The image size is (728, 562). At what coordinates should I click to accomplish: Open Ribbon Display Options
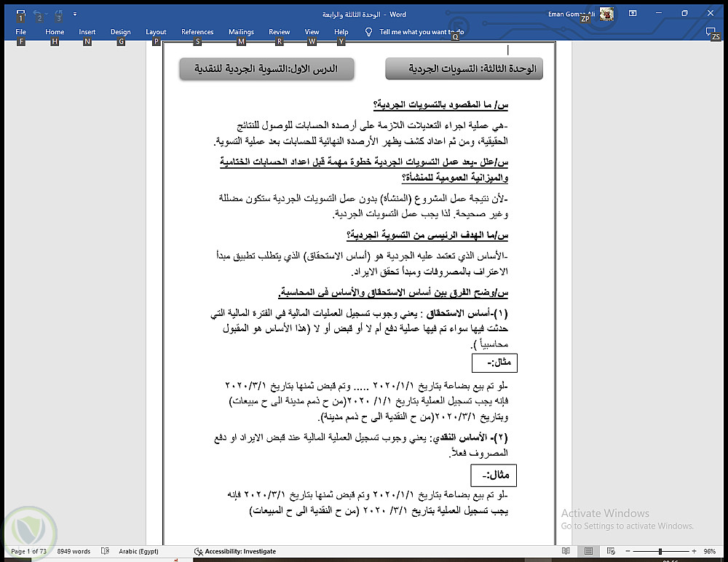point(633,14)
